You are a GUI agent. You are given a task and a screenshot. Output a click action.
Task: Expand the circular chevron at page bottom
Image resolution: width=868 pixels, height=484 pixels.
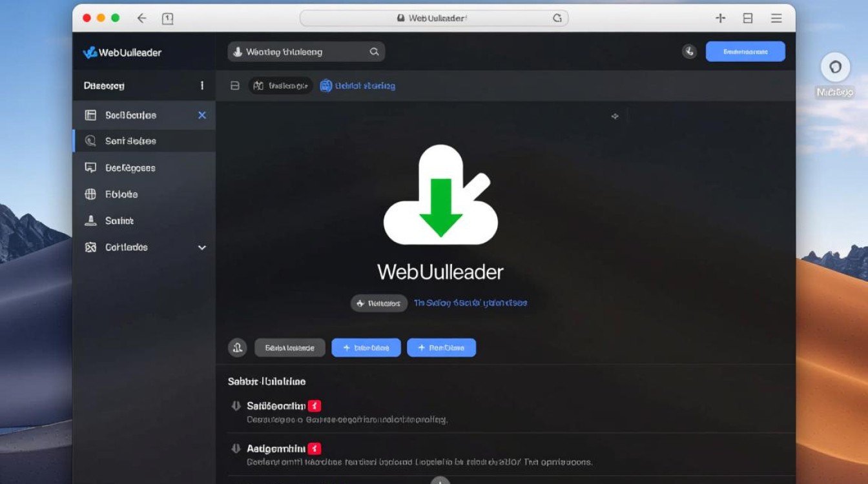pyautogui.click(x=440, y=480)
